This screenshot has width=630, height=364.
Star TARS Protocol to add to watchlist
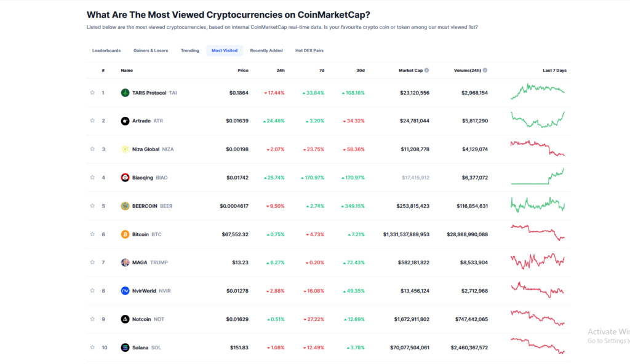(92, 93)
